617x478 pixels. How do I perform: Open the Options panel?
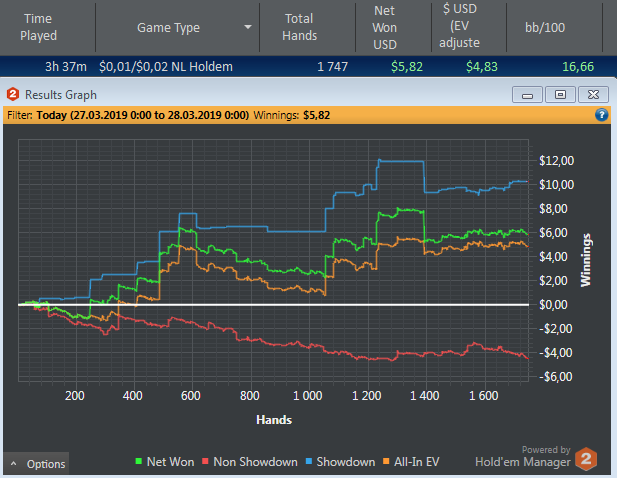pyautogui.click(x=37, y=464)
